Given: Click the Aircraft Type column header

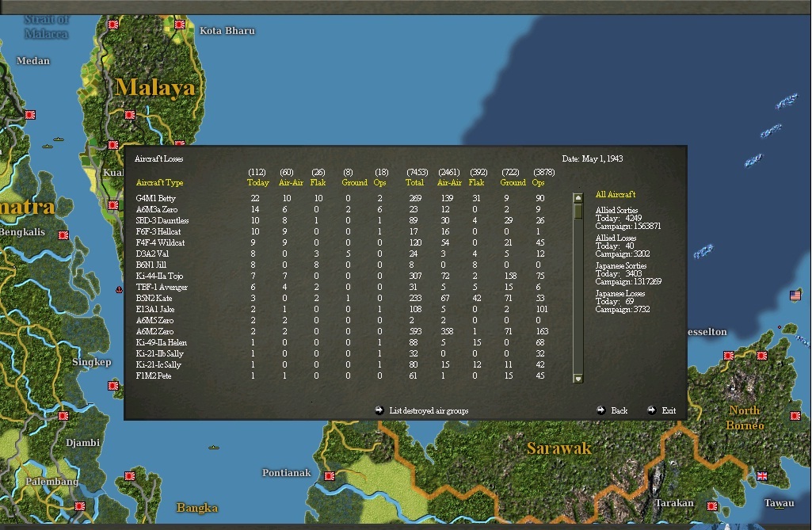Looking at the screenshot, I should 159,182.
